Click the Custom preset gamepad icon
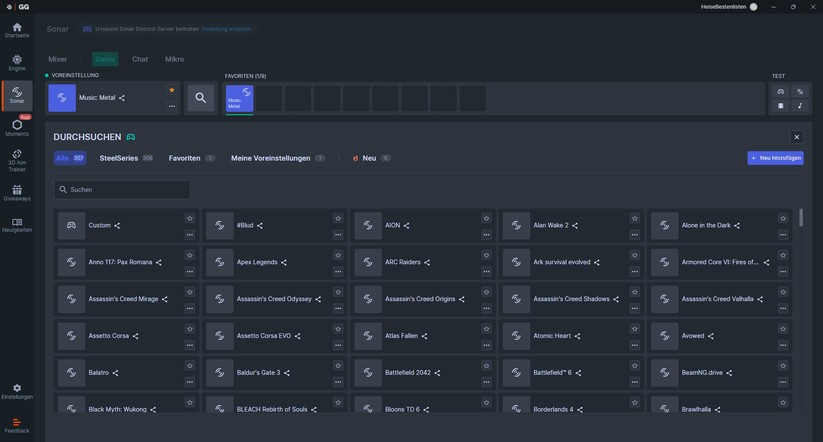 (x=71, y=226)
